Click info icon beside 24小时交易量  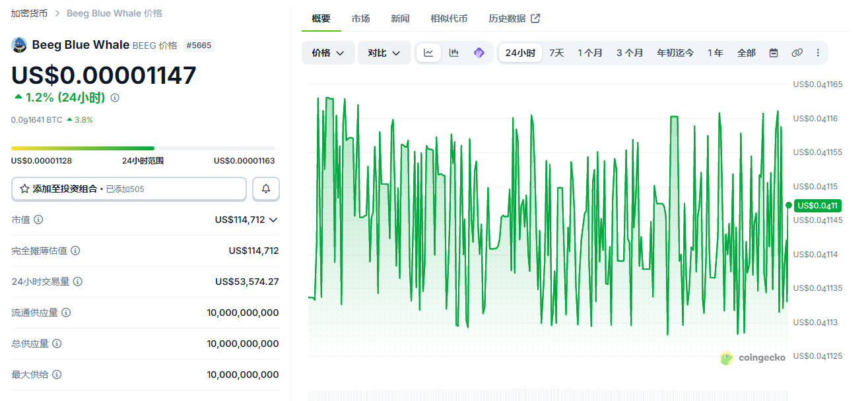77,282
